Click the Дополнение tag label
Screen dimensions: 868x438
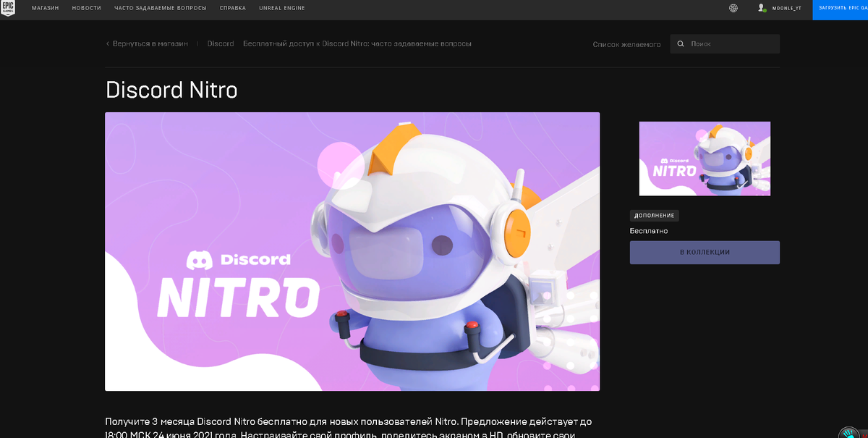pyautogui.click(x=655, y=216)
